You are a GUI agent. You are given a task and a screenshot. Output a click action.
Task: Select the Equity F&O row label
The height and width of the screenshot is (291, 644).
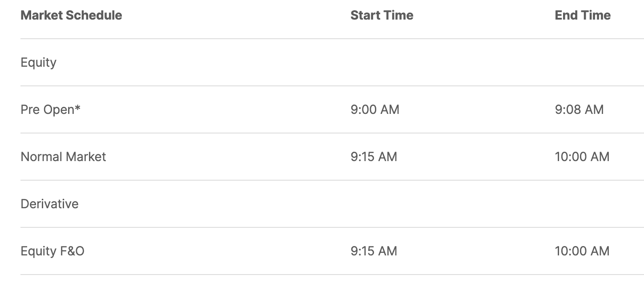pyautogui.click(x=52, y=251)
